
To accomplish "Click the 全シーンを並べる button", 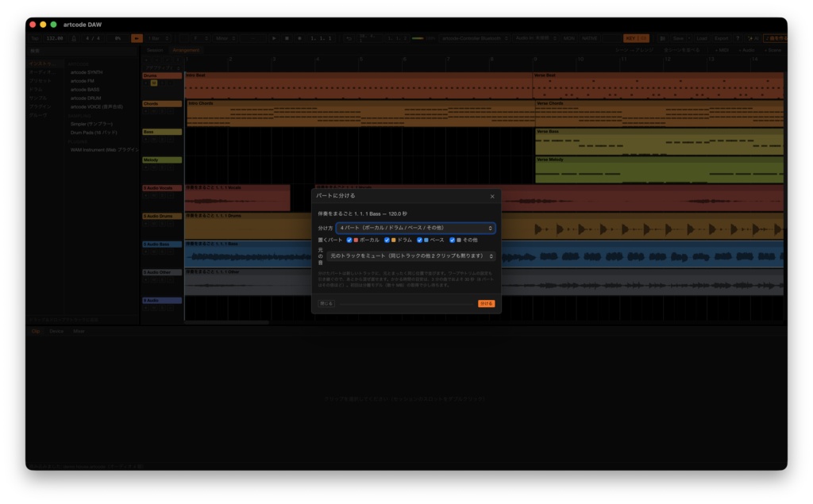I will (x=681, y=50).
